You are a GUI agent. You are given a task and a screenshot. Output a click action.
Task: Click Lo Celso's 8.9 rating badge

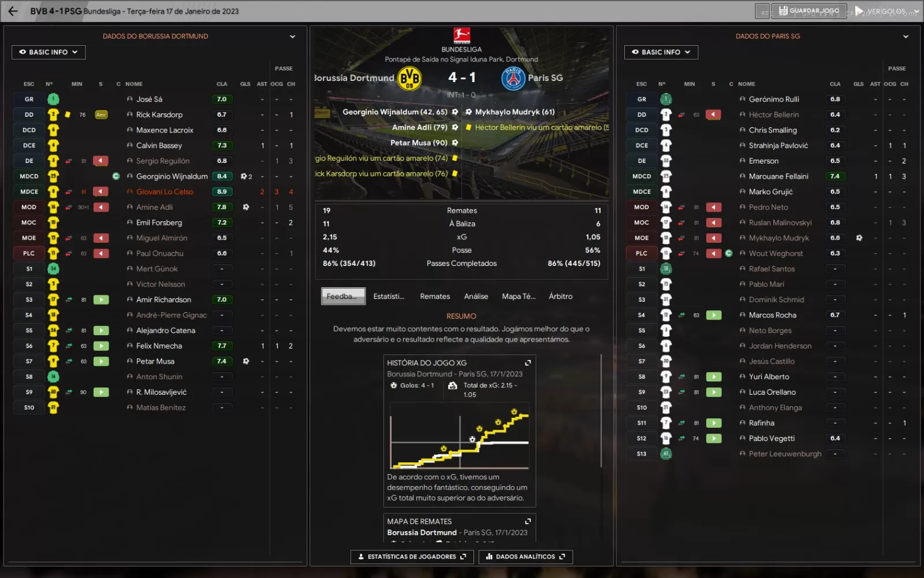click(222, 192)
